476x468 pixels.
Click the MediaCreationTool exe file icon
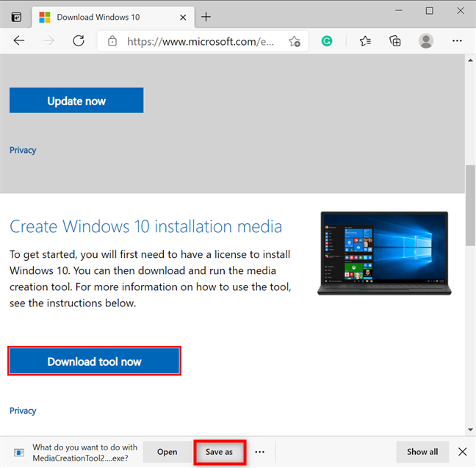pos(19,453)
